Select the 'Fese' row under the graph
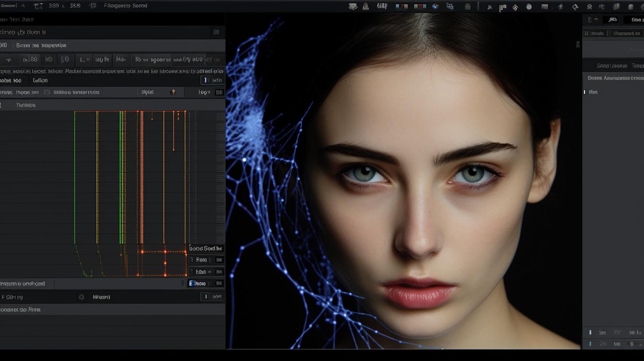 pos(207,260)
